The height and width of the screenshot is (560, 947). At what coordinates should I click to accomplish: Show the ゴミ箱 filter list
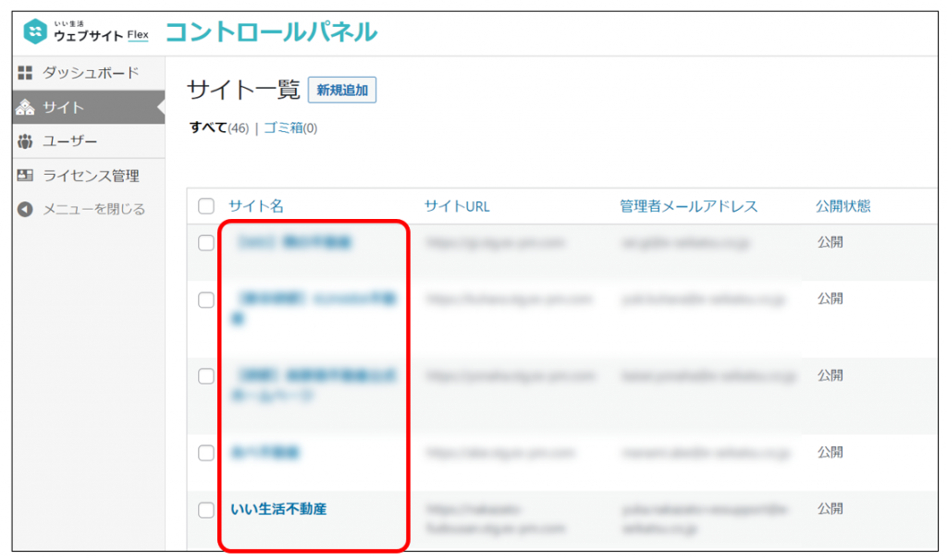tap(283, 128)
